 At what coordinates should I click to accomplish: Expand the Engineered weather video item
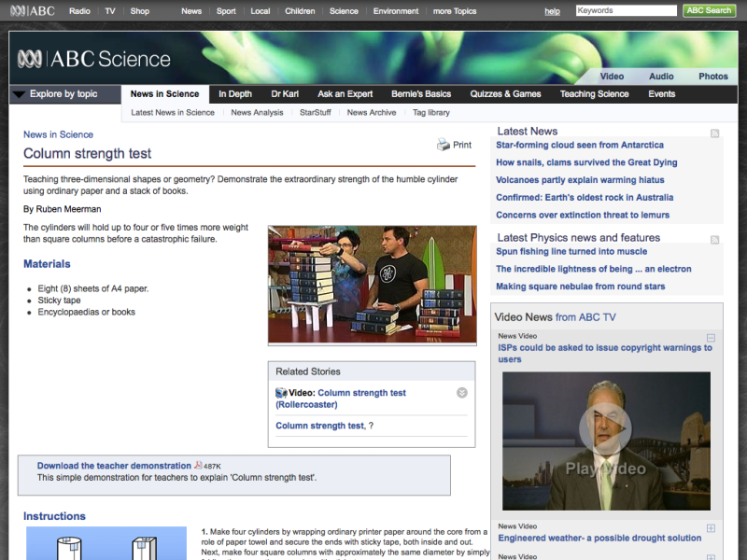coord(711,528)
